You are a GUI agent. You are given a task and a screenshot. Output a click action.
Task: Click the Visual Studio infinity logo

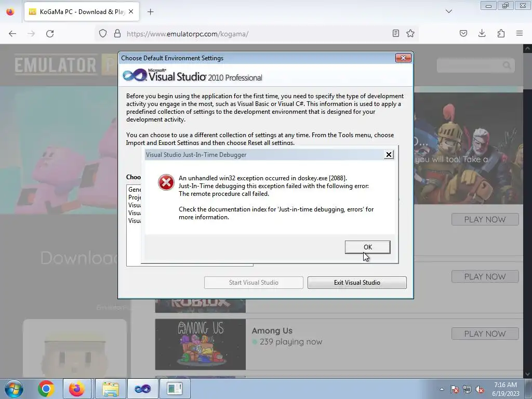(135, 75)
